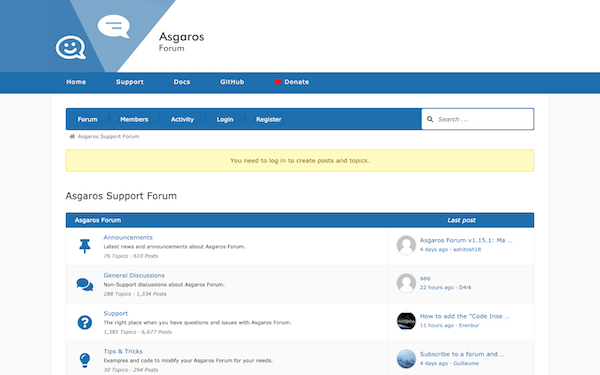
Task: Click D4rk's avatar in General Discussions row
Action: (x=406, y=283)
